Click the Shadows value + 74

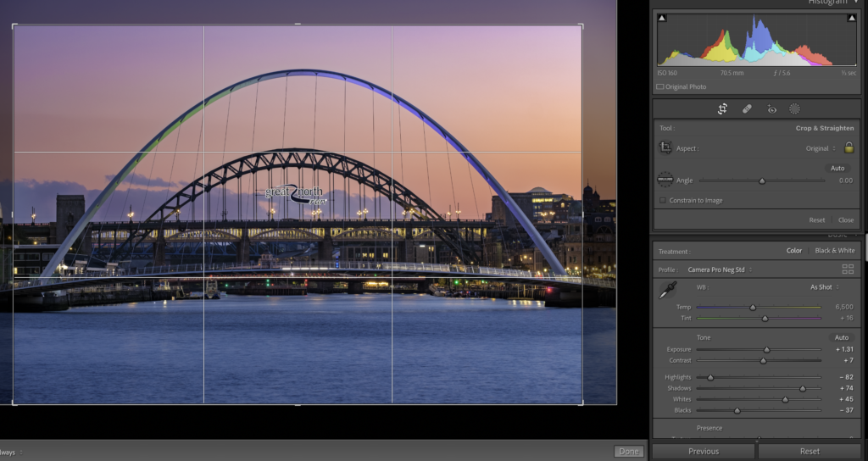(846, 388)
